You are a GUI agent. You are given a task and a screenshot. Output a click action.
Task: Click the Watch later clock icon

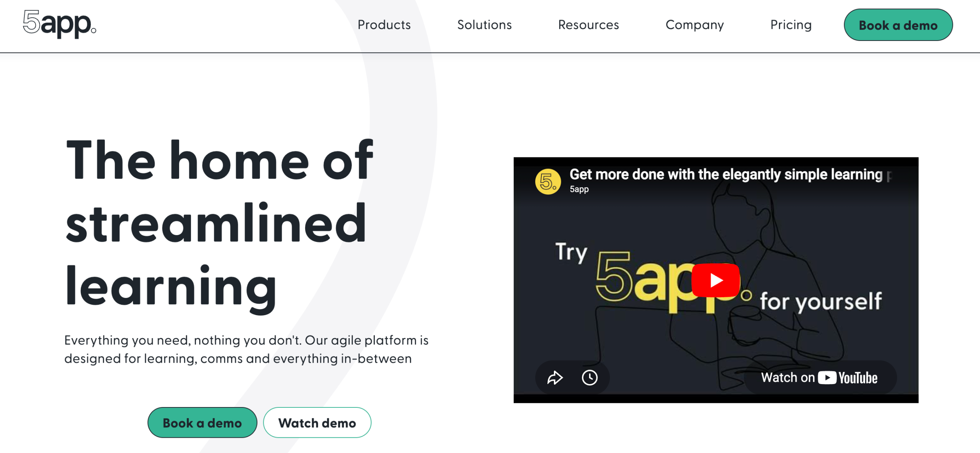590,378
